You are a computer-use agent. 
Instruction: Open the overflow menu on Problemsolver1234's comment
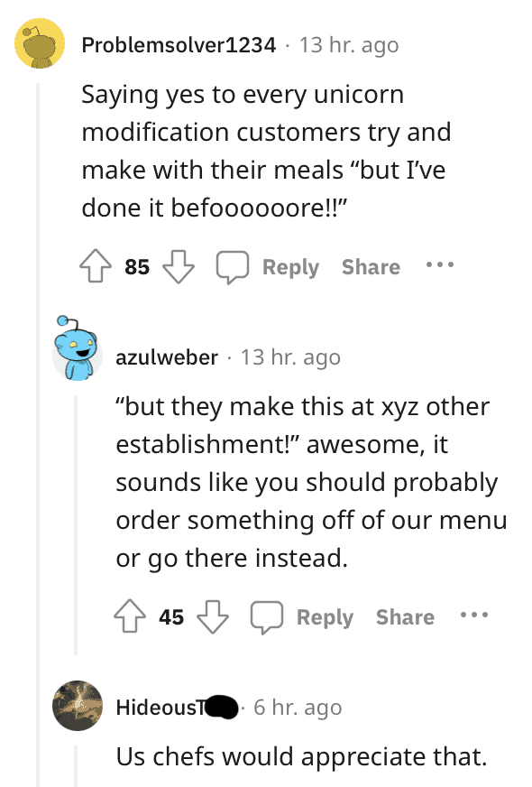click(439, 264)
